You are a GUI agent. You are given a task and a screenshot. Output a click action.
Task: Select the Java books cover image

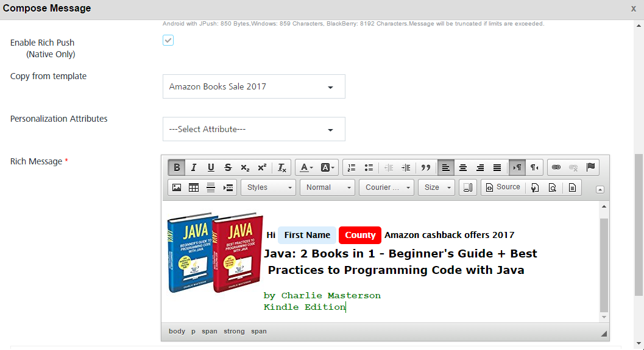215,253
